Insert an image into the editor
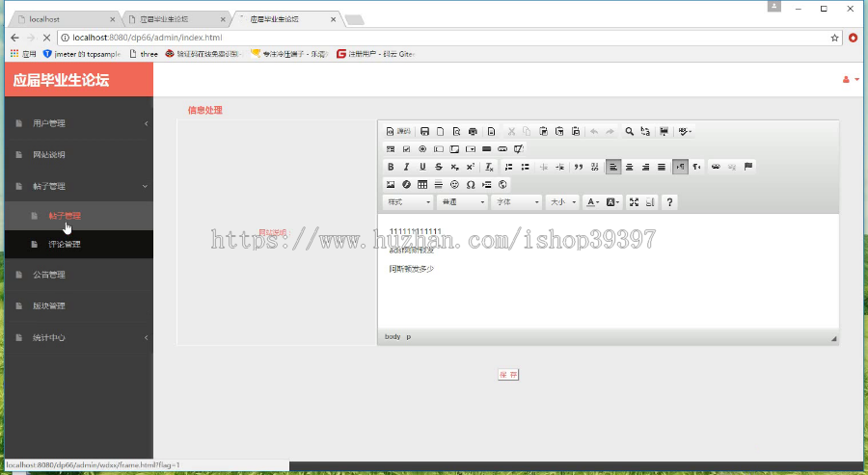The height and width of the screenshot is (475, 868). pyautogui.click(x=391, y=185)
